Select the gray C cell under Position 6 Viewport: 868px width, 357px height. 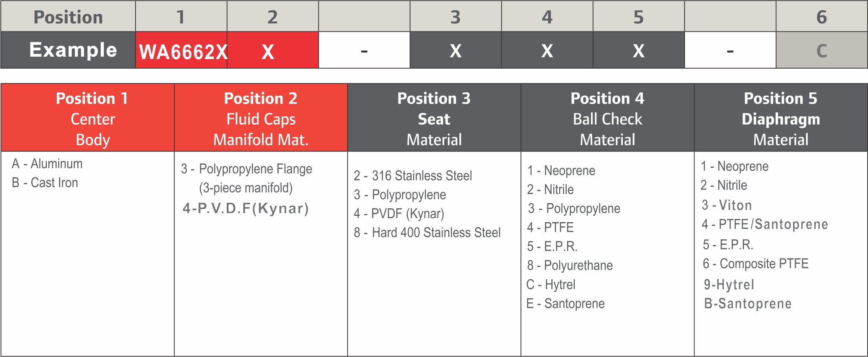[x=822, y=51]
